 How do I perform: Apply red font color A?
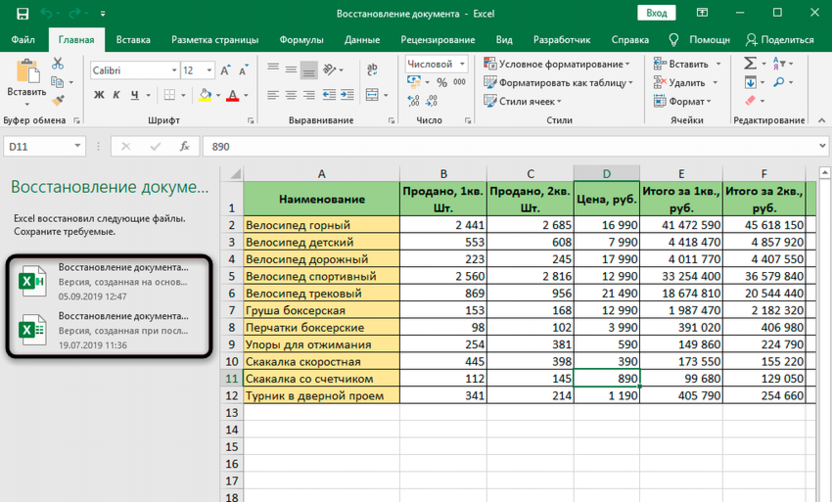click(x=232, y=95)
